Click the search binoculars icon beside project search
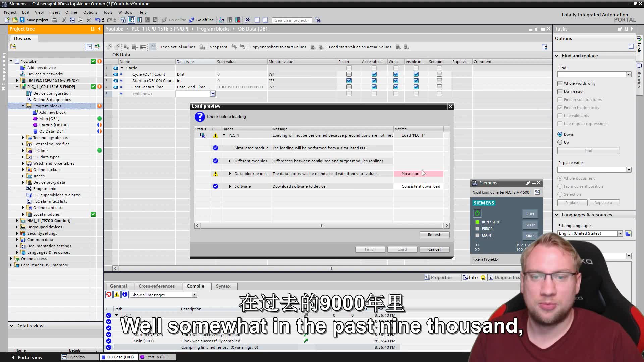The width and height of the screenshot is (644, 362). [318, 20]
